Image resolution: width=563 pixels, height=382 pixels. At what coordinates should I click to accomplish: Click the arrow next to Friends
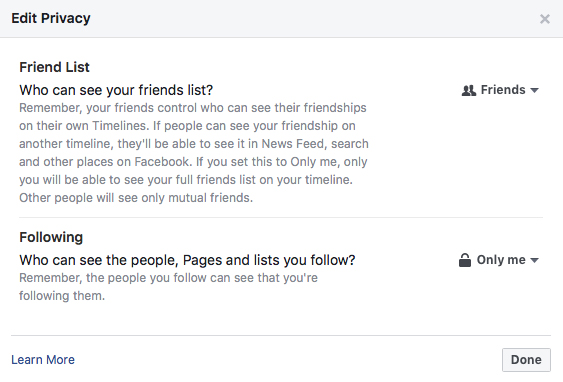pos(534,90)
